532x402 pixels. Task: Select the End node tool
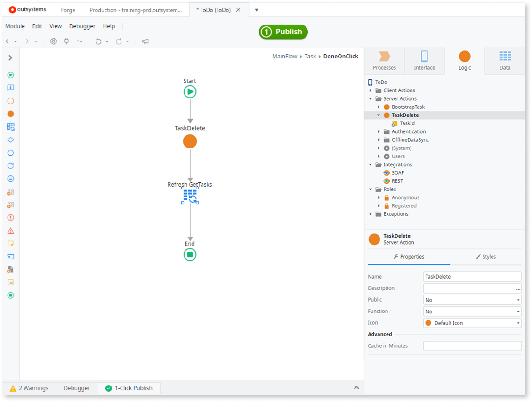(x=10, y=295)
